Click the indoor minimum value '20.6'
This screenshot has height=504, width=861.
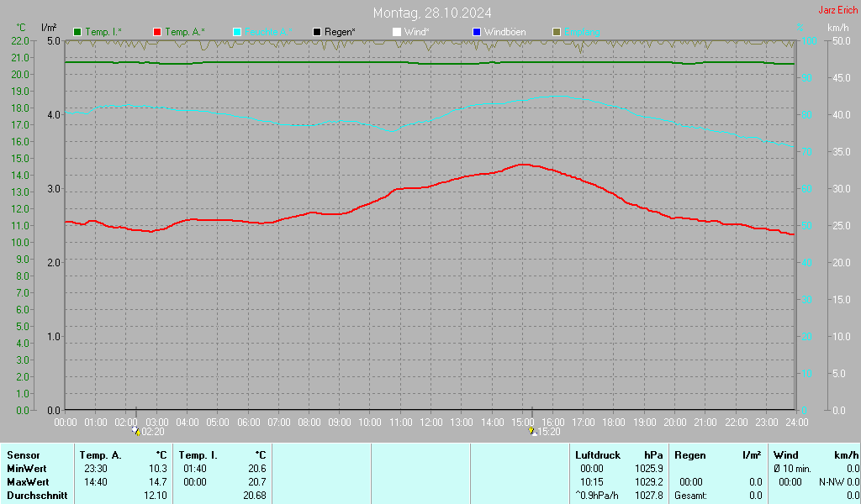257,469
